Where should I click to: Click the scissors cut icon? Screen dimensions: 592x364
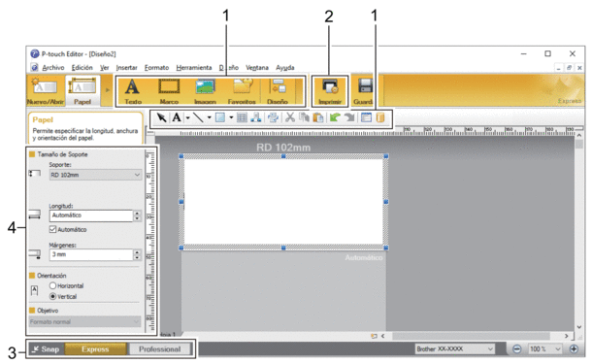point(289,117)
